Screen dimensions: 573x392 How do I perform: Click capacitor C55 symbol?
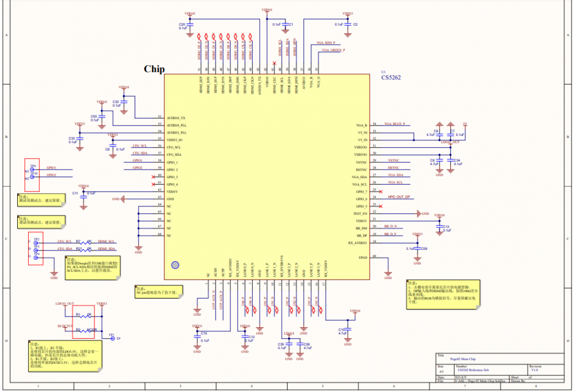(102, 116)
